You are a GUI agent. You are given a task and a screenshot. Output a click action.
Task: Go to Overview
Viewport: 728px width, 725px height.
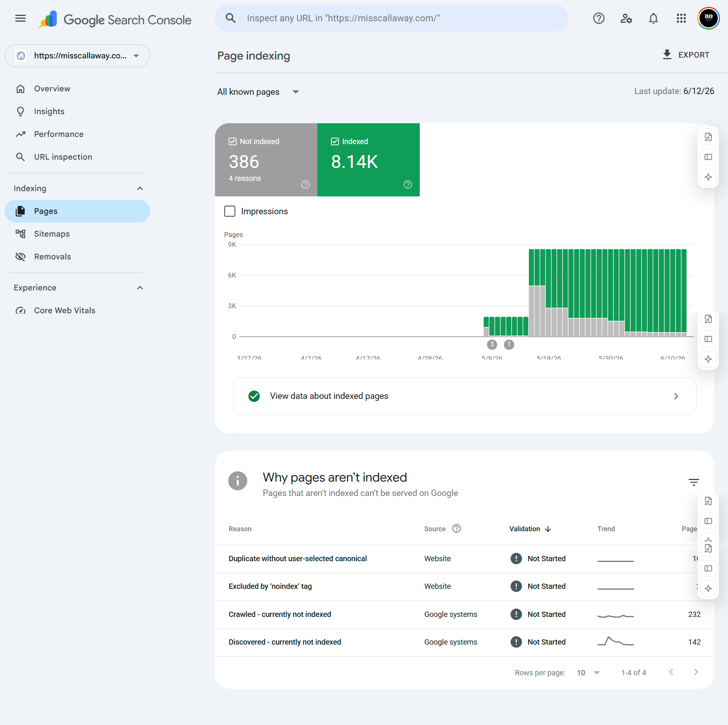tap(77, 89)
